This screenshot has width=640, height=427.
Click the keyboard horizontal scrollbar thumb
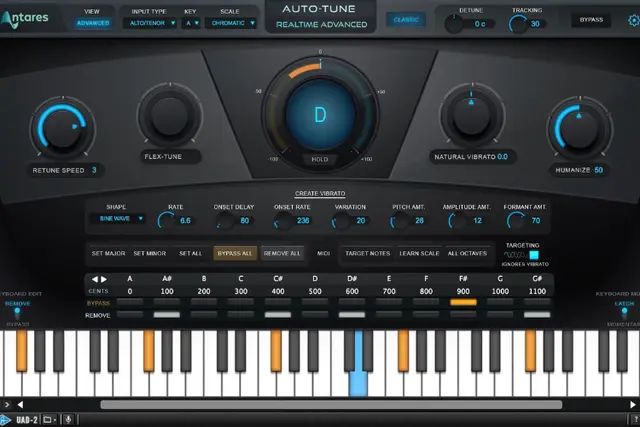(331, 405)
